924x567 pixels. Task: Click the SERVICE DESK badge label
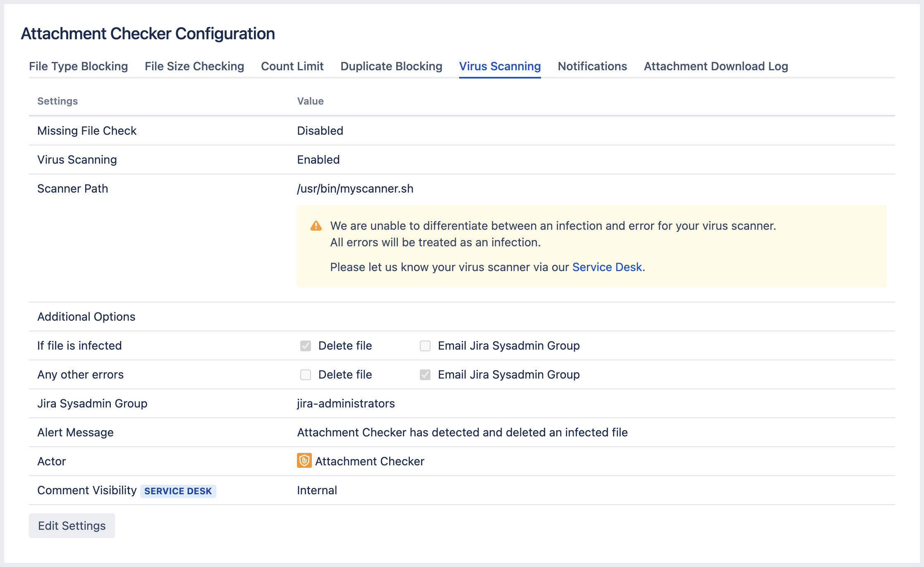(178, 491)
